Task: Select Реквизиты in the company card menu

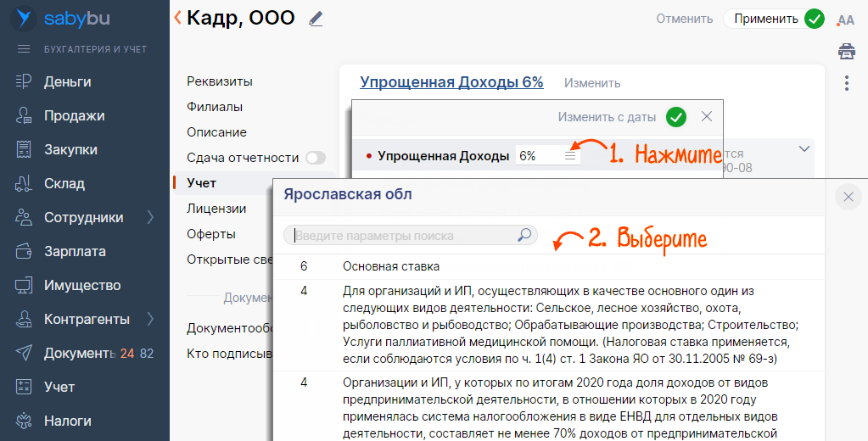Action: coord(220,81)
